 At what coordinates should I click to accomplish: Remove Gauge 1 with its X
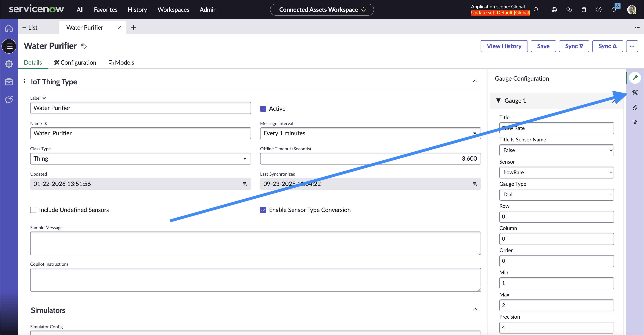point(613,101)
